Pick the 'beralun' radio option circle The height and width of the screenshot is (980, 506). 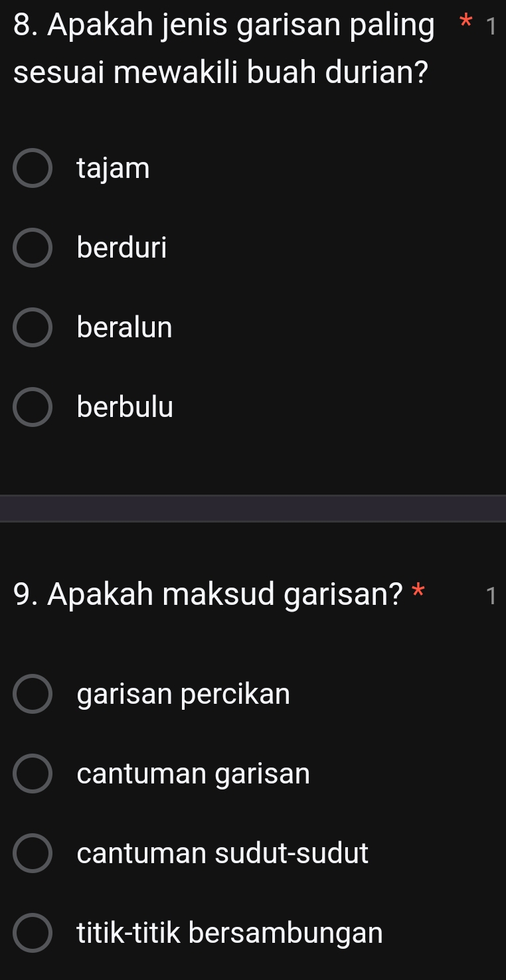coord(32,327)
